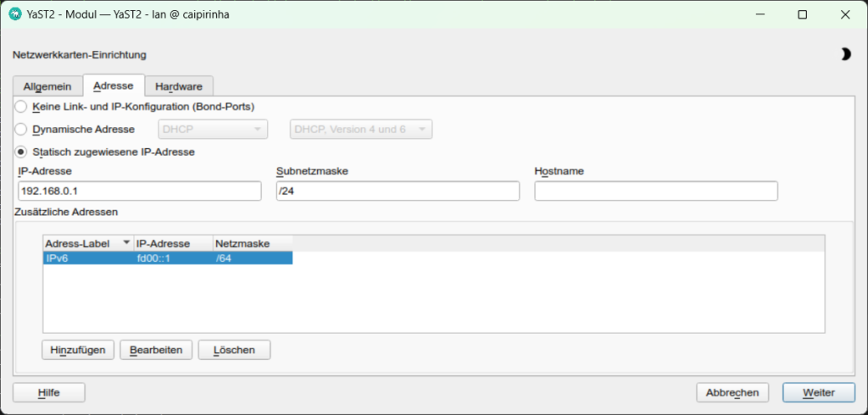Select the Adresse tab
The width and height of the screenshot is (868, 415).
113,86
